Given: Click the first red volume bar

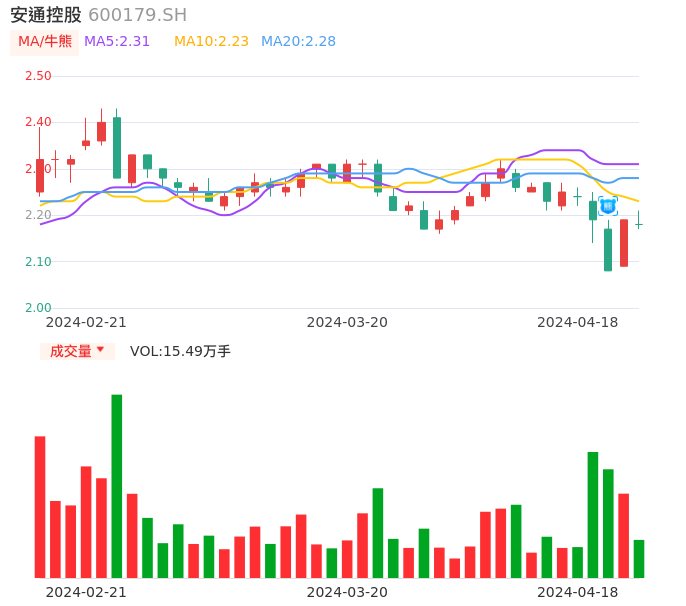Looking at the screenshot, I should [40, 506].
